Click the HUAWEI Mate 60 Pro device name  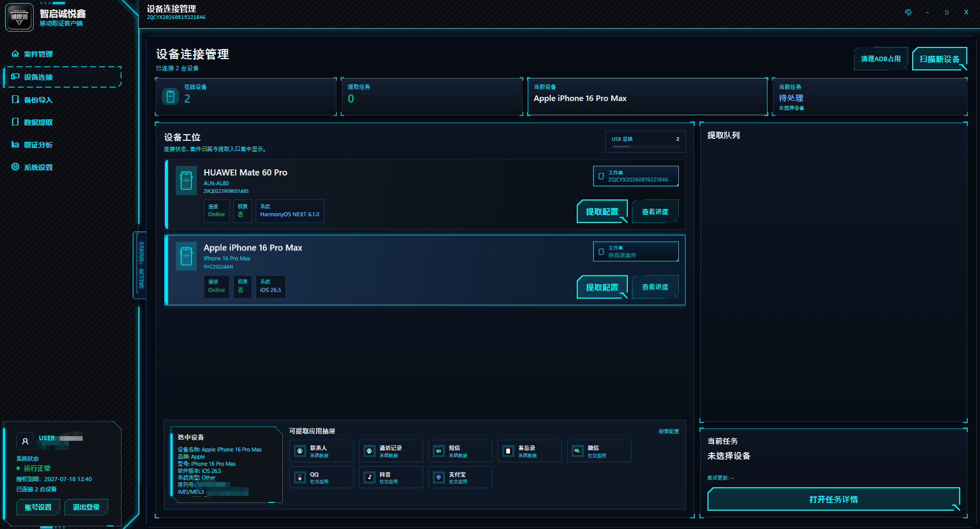[246, 172]
